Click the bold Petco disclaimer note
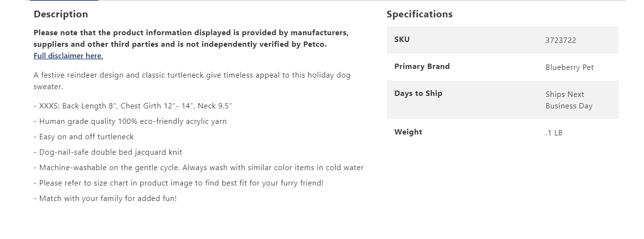Image resolution: width=644 pixels, height=239 pixels. coord(191,39)
